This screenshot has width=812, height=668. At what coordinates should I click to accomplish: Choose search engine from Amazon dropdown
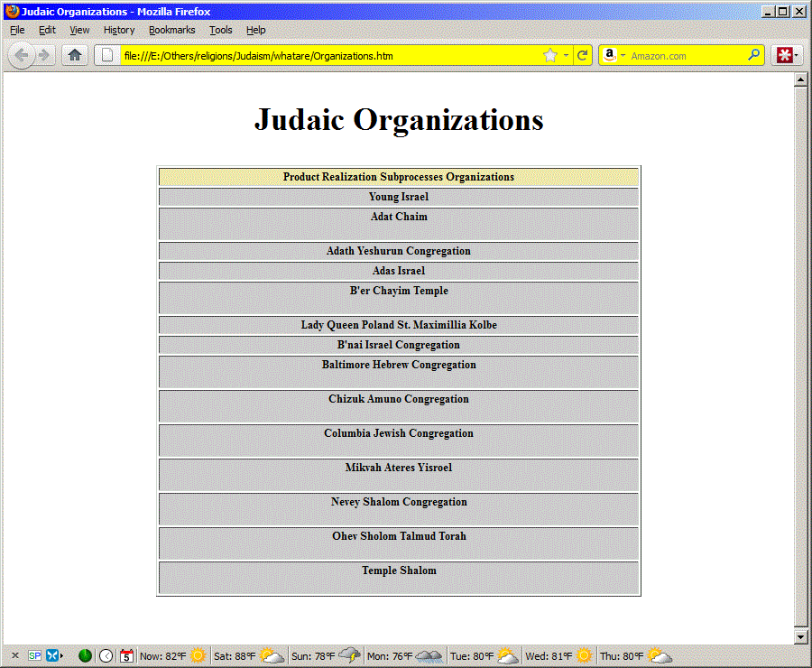coord(614,55)
